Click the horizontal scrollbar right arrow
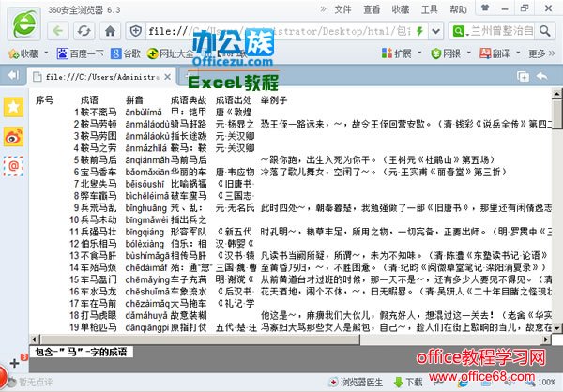 [546, 339]
